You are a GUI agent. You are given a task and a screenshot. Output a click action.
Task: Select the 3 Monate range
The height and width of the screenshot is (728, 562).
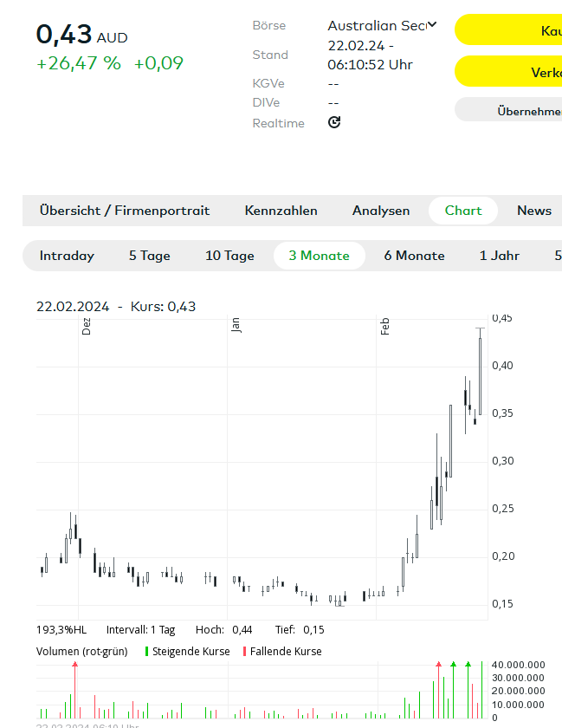tap(320, 256)
